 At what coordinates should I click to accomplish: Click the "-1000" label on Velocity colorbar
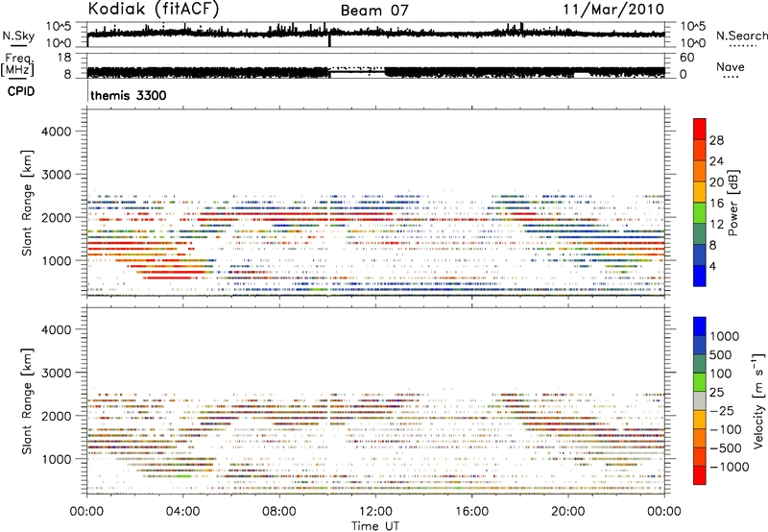tap(730, 467)
